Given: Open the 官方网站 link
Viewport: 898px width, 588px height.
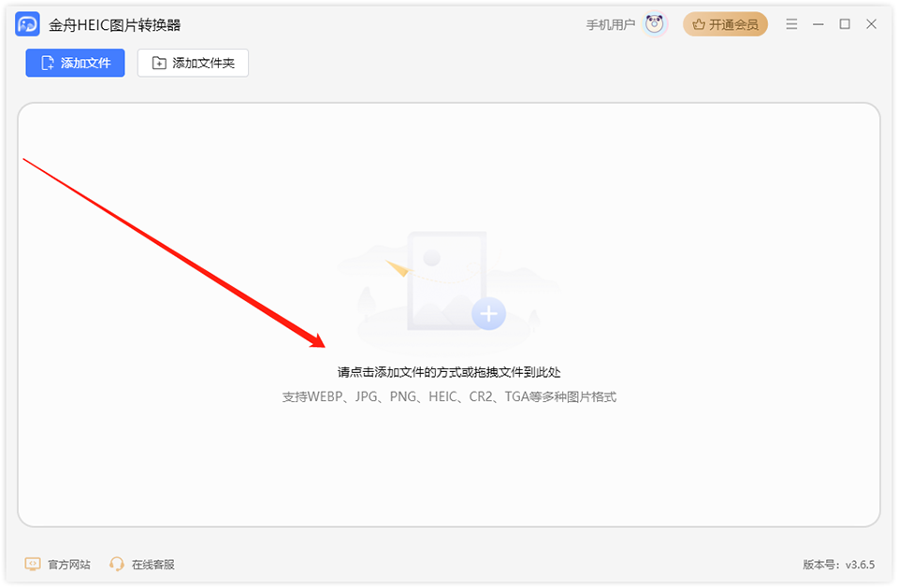Looking at the screenshot, I should (x=57, y=565).
